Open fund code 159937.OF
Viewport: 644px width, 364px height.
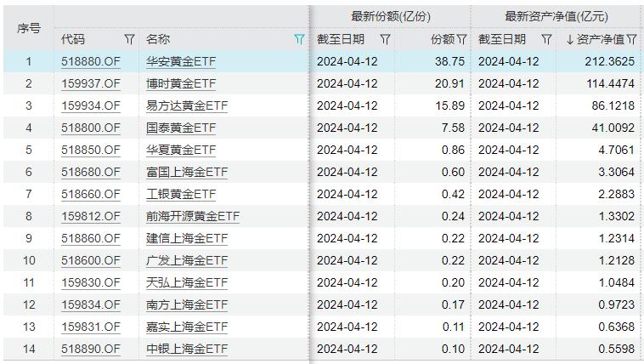point(91,84)
